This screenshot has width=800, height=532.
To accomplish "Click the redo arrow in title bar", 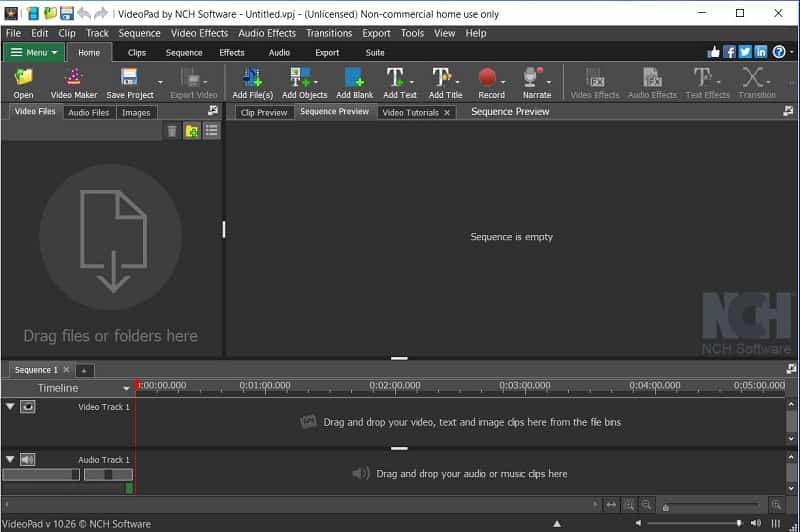I will (x=101, y=13).
